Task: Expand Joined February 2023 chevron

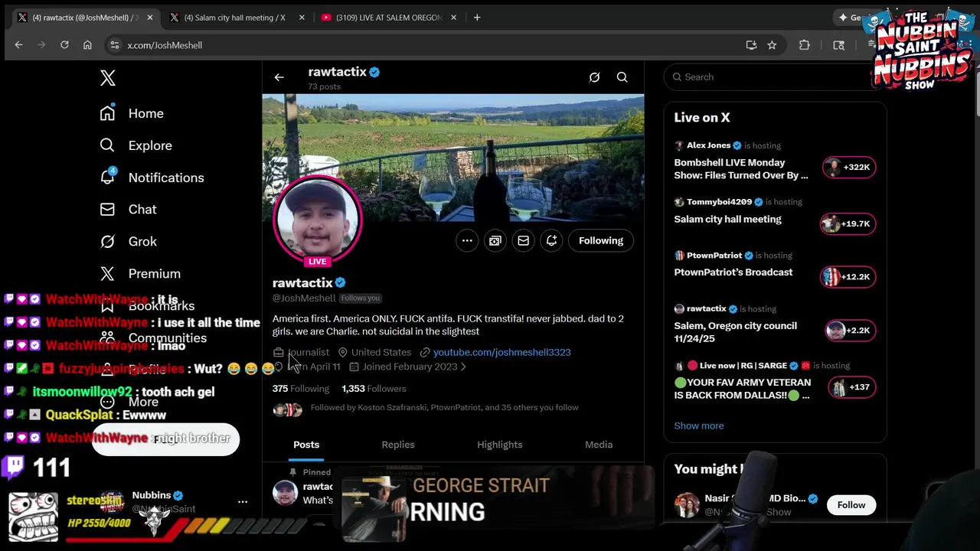Action: 463,367
